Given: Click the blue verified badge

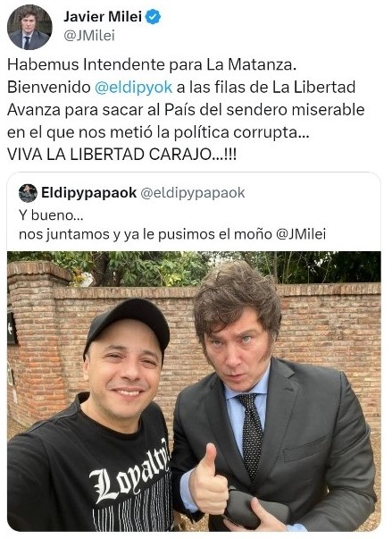Looking at the screenshot, I should (153, 16).
